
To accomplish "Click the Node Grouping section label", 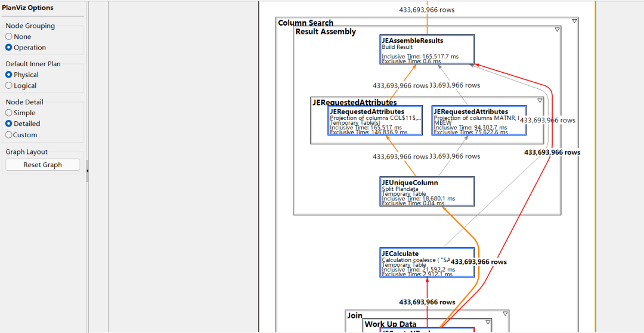I will click(30, 26).
